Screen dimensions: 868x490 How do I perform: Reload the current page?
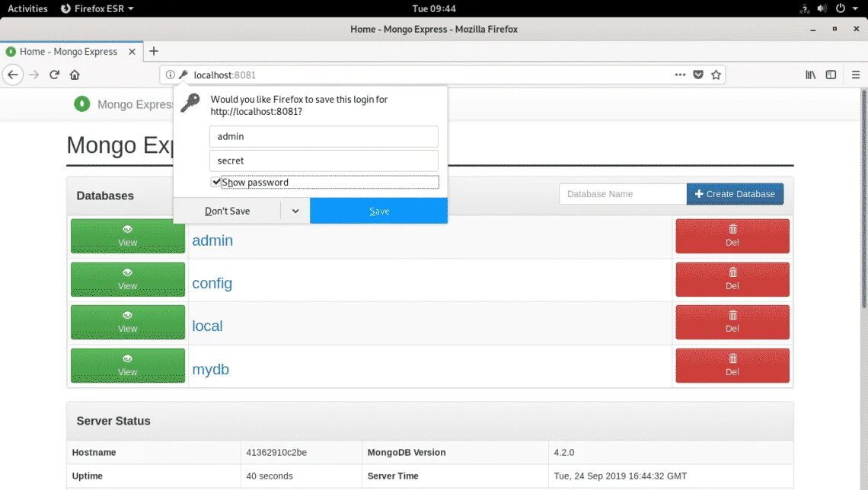point(54,75)
